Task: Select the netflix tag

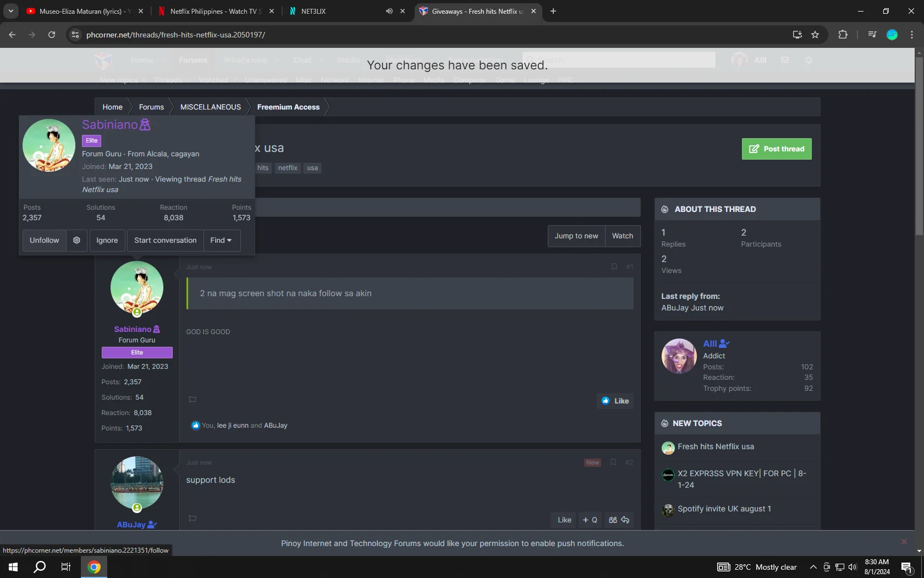Action: pos(288,168)
